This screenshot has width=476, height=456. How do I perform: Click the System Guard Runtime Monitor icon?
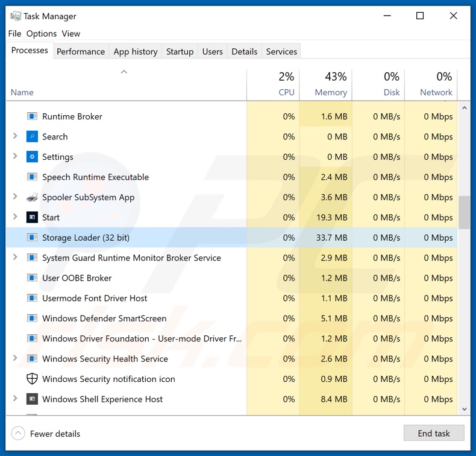[x=32, y=258]
